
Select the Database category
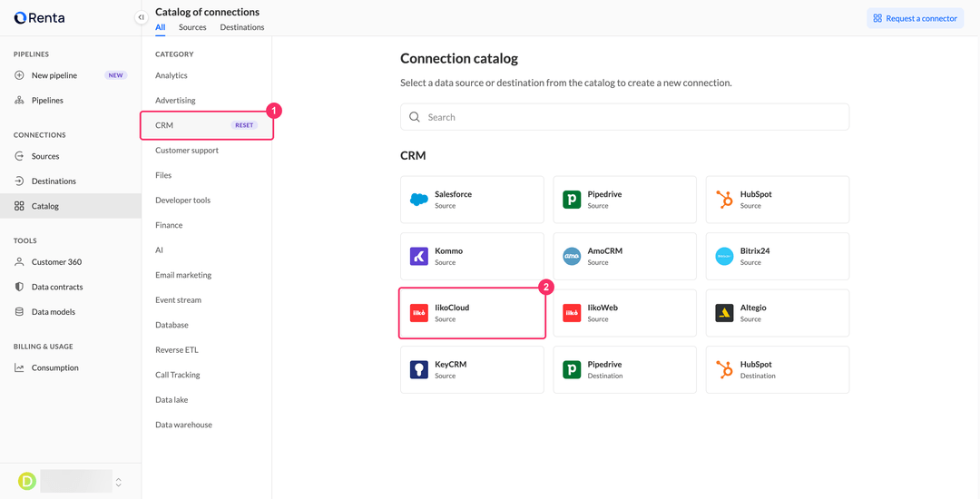(171, 325)
